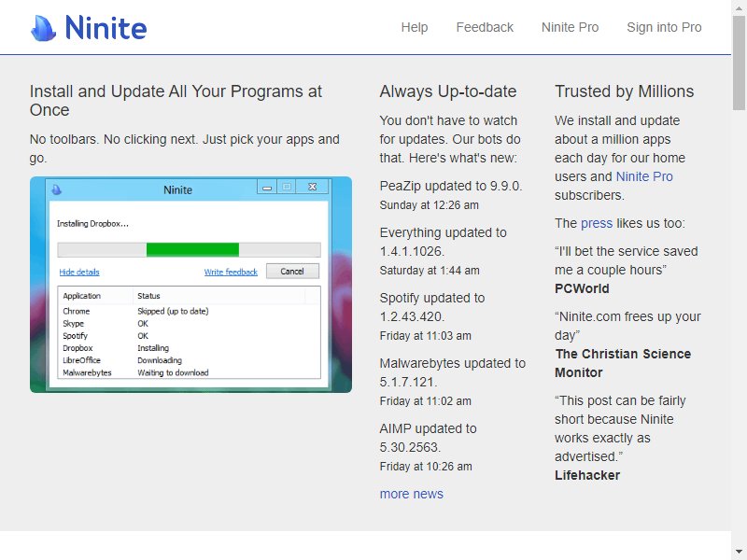The height and width of the screenshot is (560, 747).
Task: Click the small Ninite icon in installer titlebar
Action: click(56, 189)
